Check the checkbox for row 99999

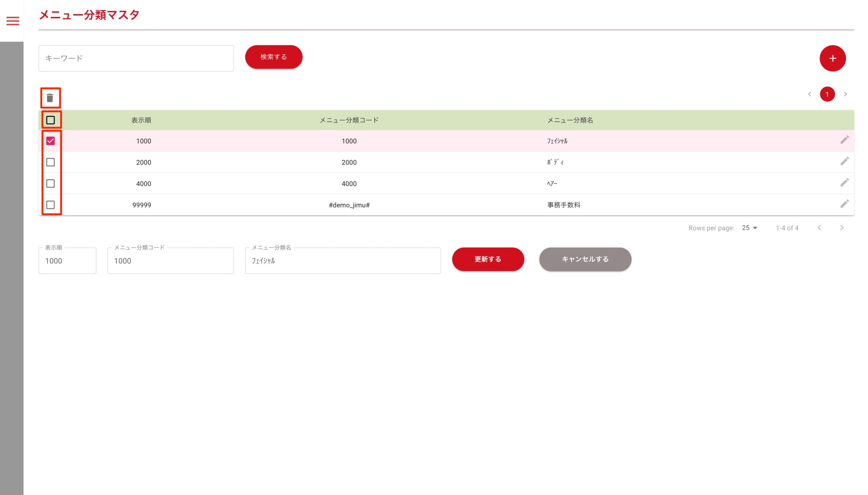pyautogui.click(x=50, y=205)
